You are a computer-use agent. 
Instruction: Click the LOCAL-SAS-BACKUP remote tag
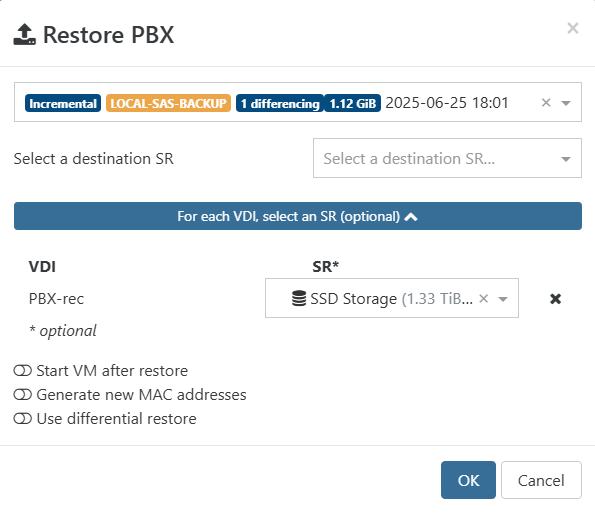pos(168,103)
